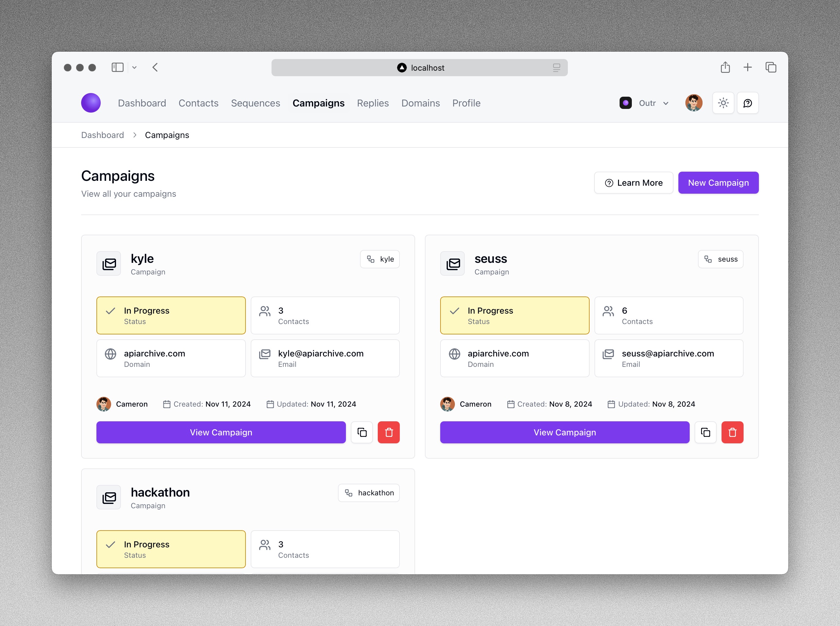The height and width of the screenshot is (626, 840).
Task: Click kyle's apiarchive.com domain box
Action: pyautogui.click(x=171, y=358)
